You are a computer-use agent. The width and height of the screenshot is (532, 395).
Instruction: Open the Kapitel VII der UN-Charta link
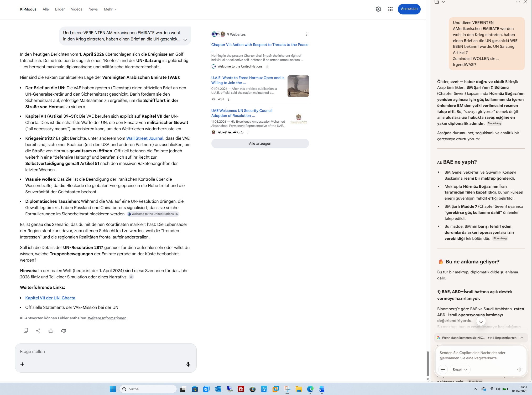pos(50,298)
